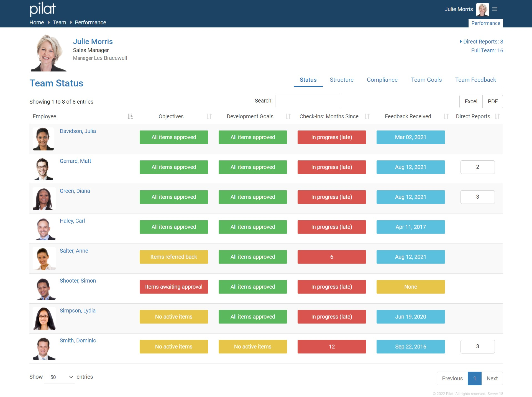Go to Team breadcrumb
This screenshot has width=532, height=397.
[59, 22]
